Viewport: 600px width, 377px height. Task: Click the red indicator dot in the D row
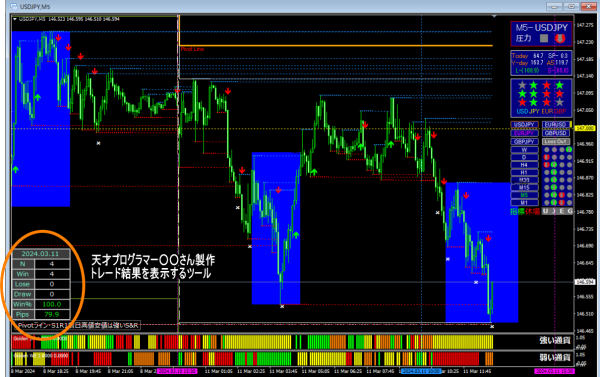pyautogui.click(x=546, y=157)
